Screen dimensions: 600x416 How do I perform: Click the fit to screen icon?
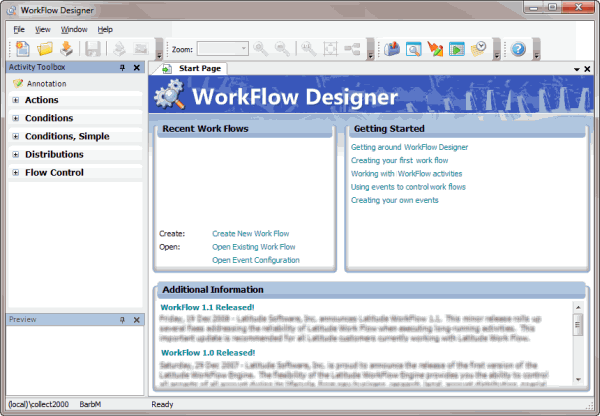click(x=331, y=48)
